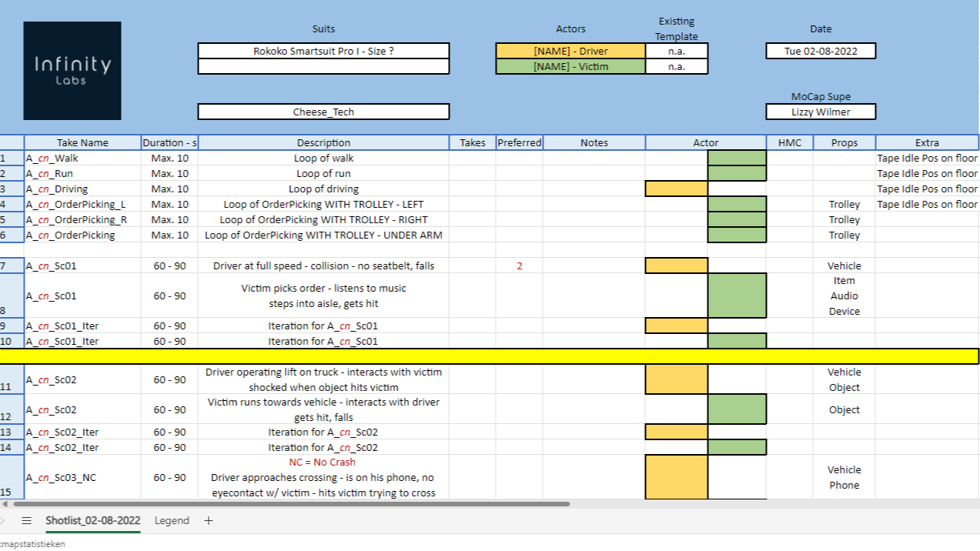Click the full-width yellow separator row
The width and height of the screenshot is (980, 551).
[x=490, y=356]
